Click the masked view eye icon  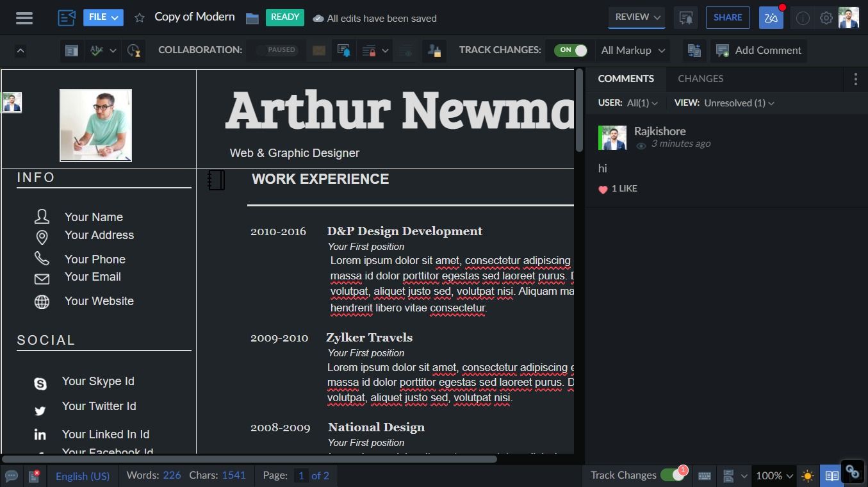[406, 51]
